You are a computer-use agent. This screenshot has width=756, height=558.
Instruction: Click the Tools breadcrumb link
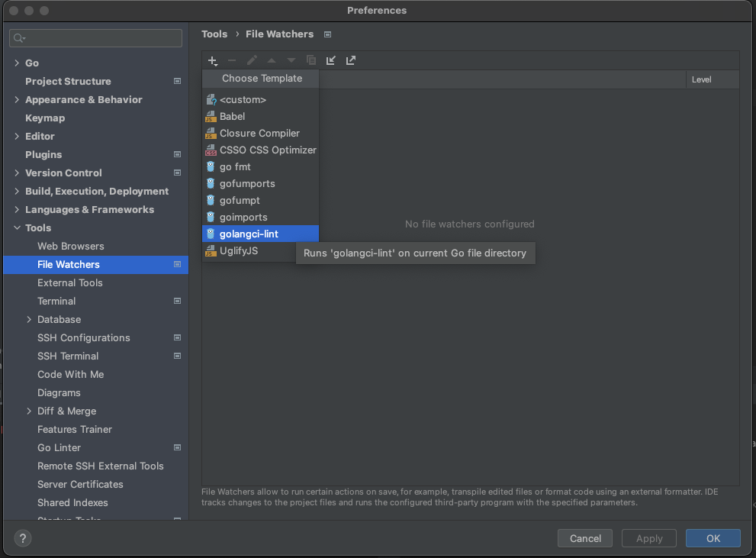pyautogui.click(x=214, y=34)
